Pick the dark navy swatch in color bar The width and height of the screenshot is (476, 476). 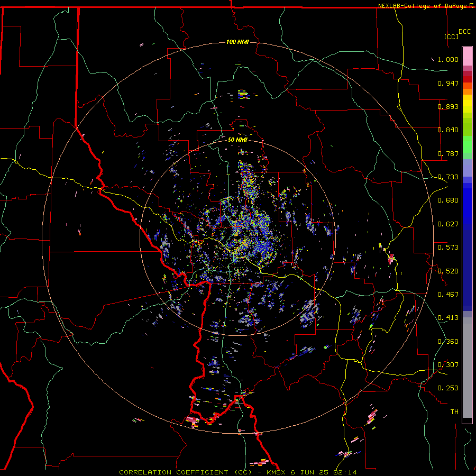[x=467, y=270]
